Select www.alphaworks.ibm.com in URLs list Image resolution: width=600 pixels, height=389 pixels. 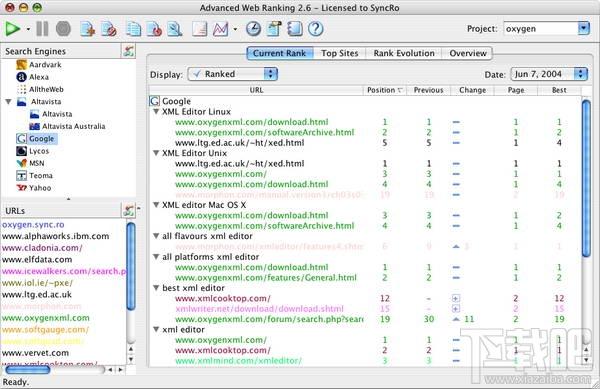click(x=56, y=236)
